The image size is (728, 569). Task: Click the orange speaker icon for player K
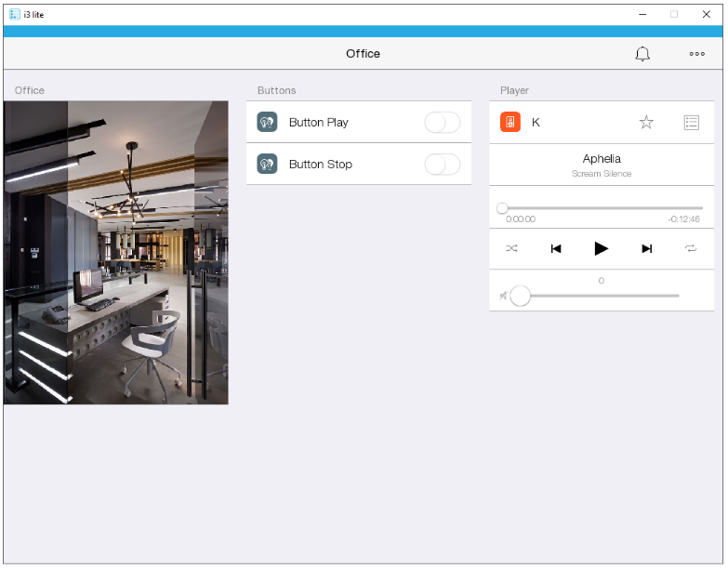click(510, 122)
